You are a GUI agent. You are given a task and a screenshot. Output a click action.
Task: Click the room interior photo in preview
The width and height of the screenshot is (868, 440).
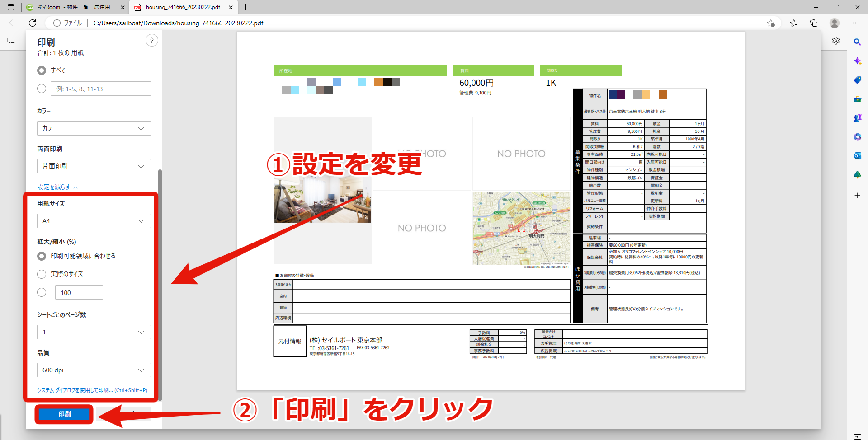tap(322, 198)
